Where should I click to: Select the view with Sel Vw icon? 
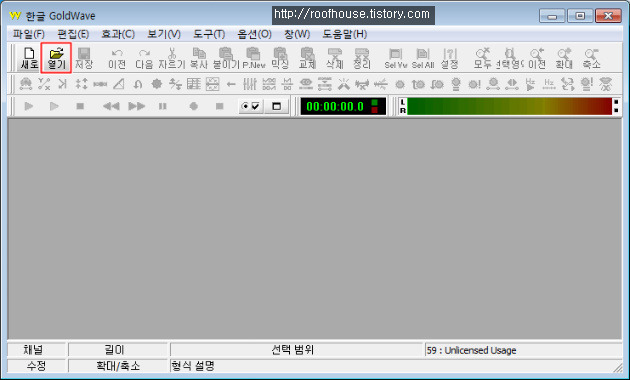(396, 59)
